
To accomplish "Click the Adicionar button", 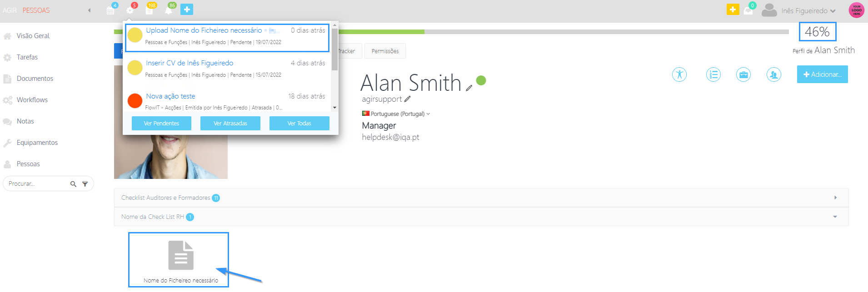I will 822,74.
